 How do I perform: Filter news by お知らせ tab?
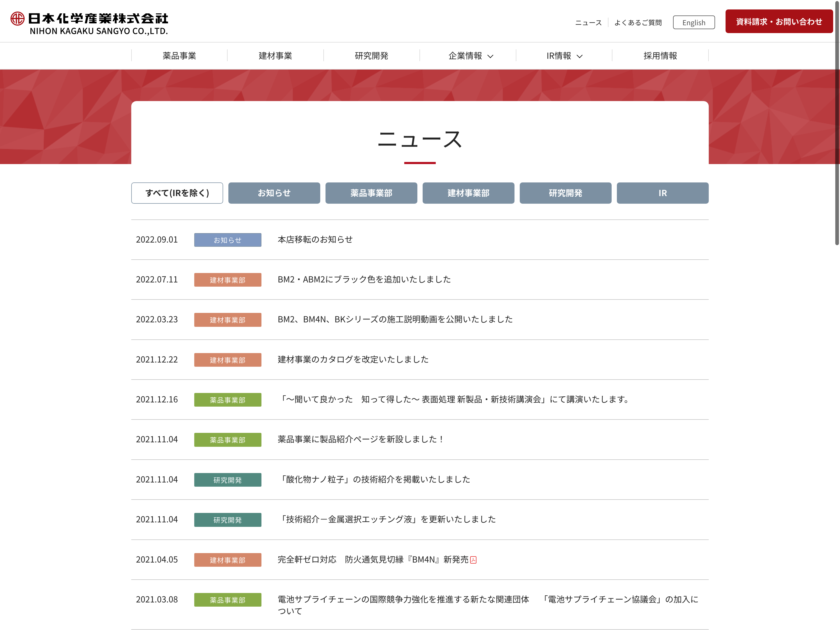tap(274, 193)
